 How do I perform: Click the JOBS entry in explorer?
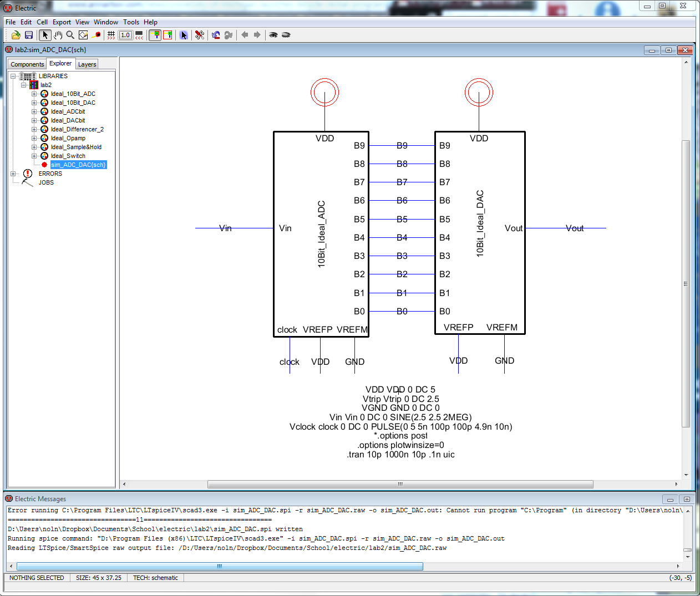point(46,182)
